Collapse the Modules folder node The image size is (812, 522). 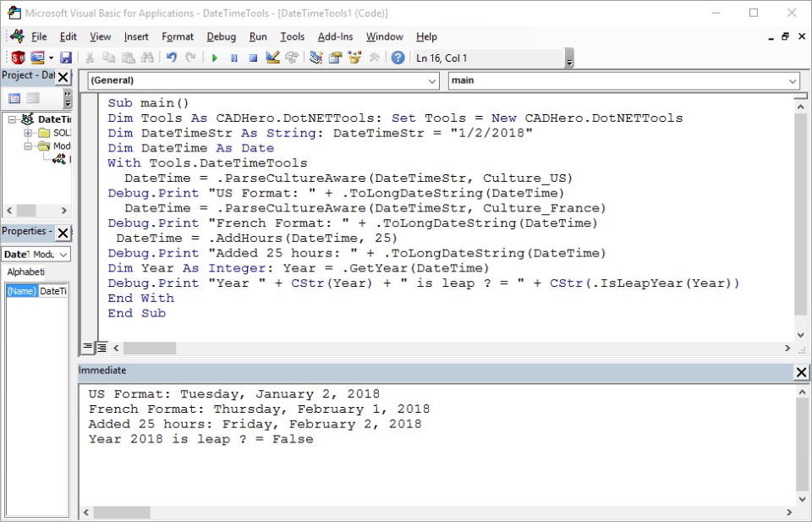click(x=28, y=146)
